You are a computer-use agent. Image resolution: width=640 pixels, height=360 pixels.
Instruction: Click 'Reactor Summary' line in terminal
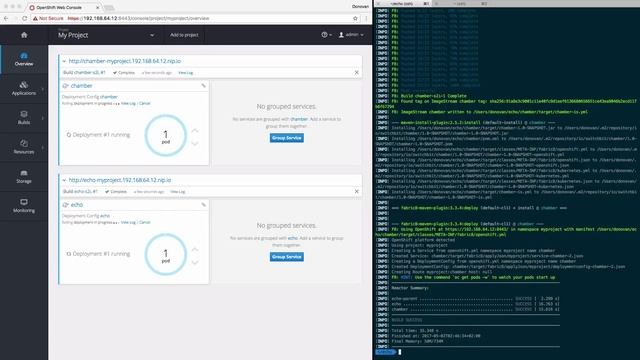pos(410,288)
